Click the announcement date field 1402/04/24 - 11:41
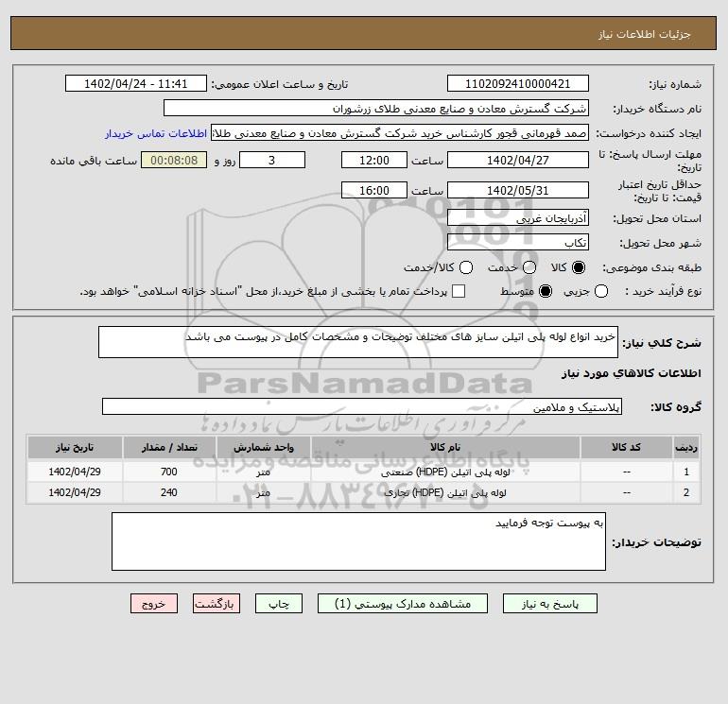 [x=136, y=84]
